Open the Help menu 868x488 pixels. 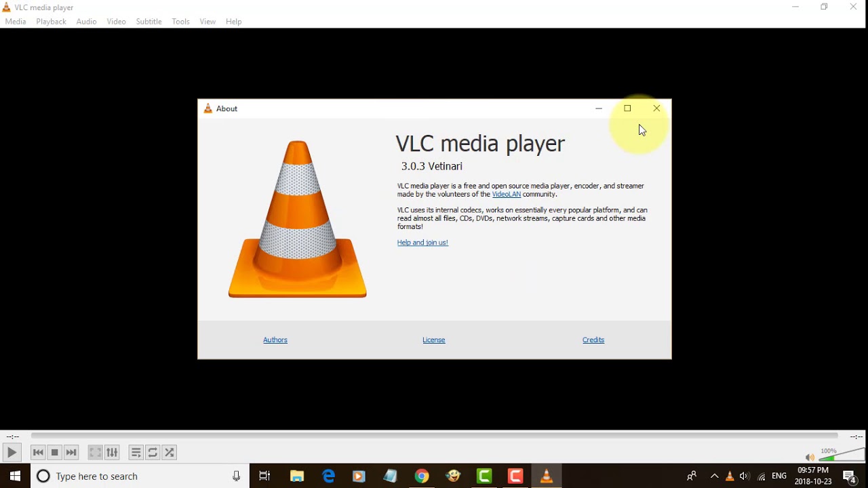click(x=234, y=22)
